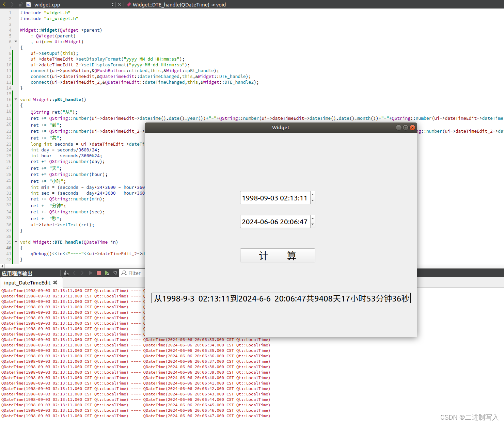Click the C++ file icon for widget.cpp
This screenshot has width=504, height=424.
[29, 4]
